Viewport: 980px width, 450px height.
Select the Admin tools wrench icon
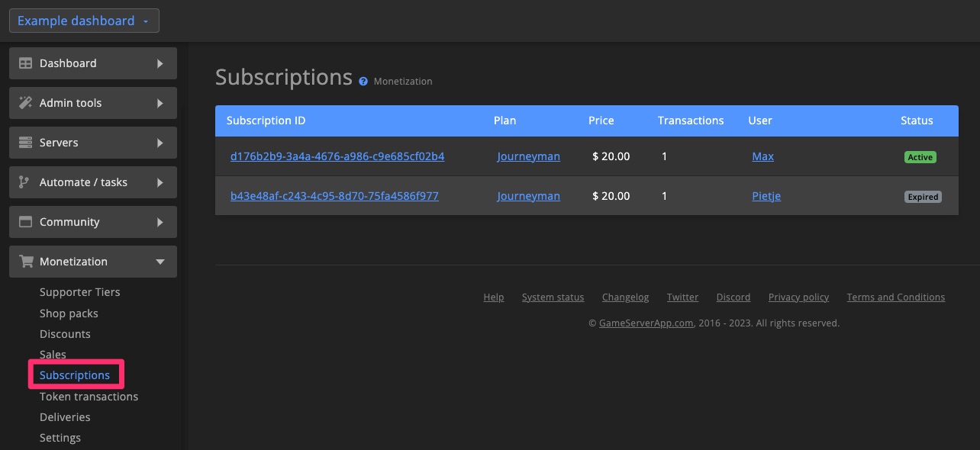tap(24, 102)
